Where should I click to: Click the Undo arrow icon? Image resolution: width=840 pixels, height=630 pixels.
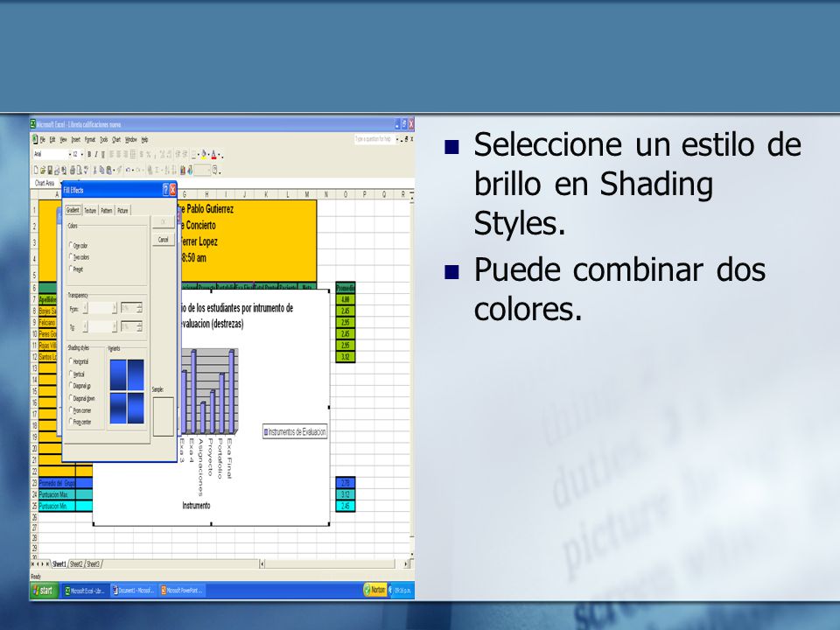point(128,171)
